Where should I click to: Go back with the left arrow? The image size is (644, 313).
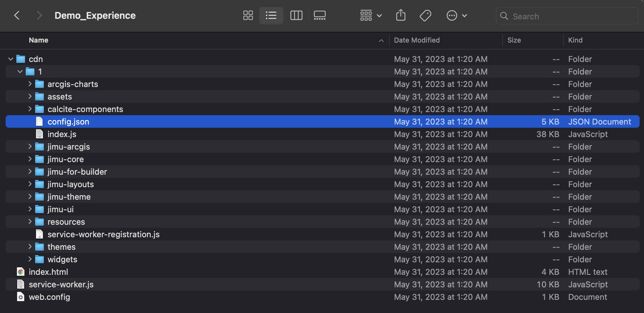[17, 16]
